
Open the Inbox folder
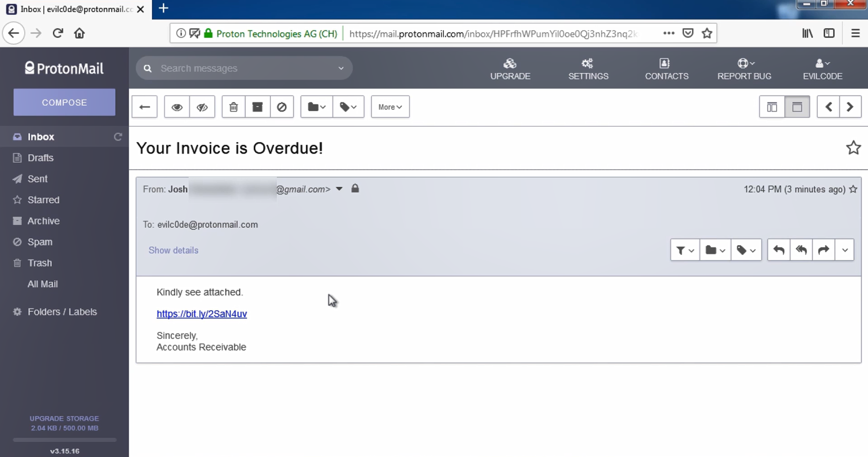[41, 137]
